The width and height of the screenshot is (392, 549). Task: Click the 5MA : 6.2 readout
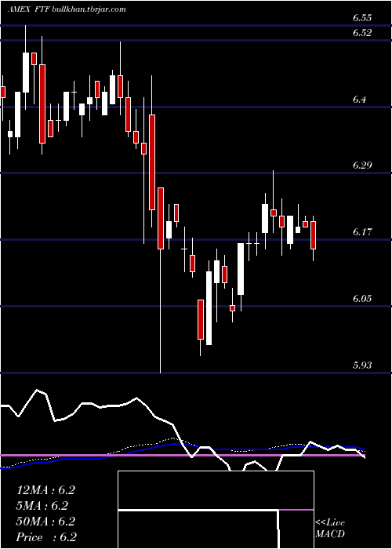coord(42,506)
